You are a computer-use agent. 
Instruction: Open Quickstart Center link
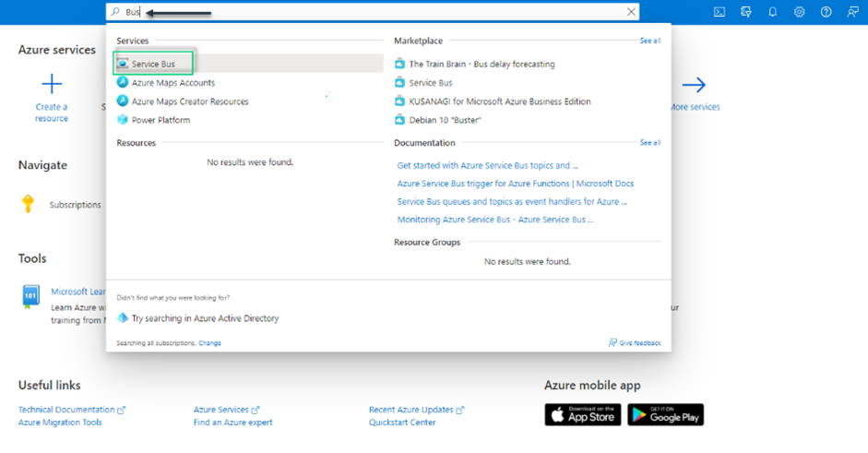click(402, 423)
